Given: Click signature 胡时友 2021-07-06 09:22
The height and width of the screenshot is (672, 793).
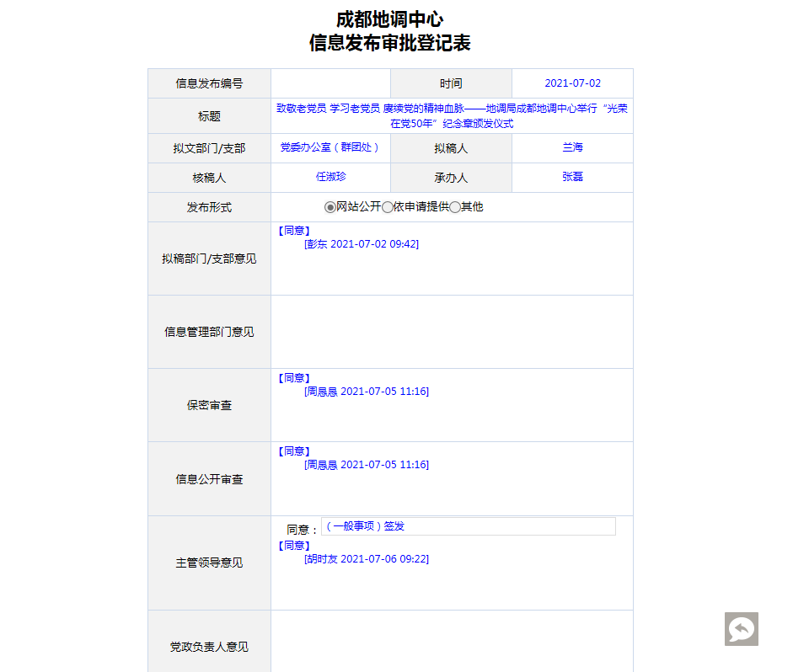Looking at the screenshot, I should [367, 559].
